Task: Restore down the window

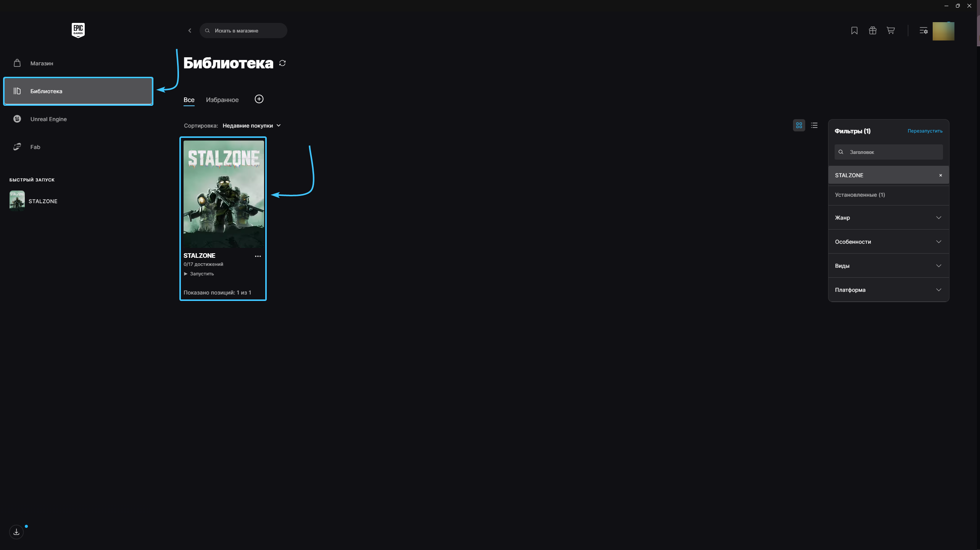Action: tap(957, 6)
